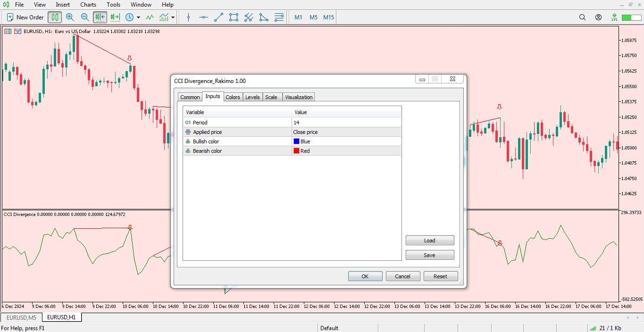Select the vertical line tool
This screenshot has height=332, width=644.
coord(189,17)
